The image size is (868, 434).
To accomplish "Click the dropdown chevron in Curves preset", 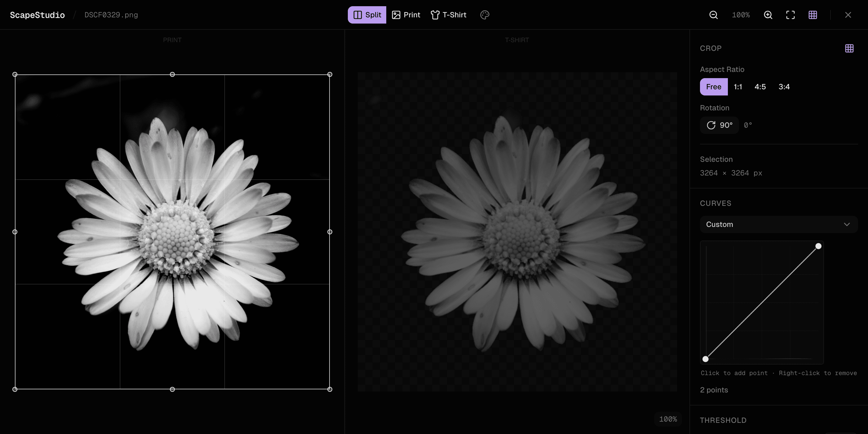I will coord(846,224).
